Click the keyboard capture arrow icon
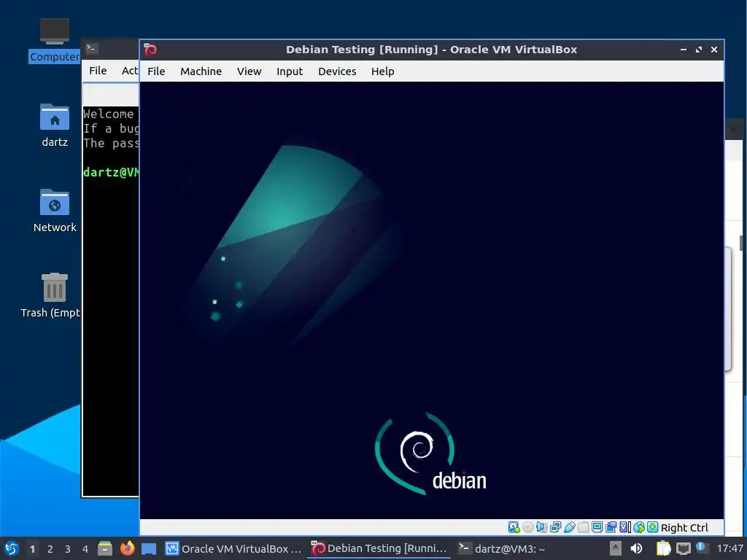747x560 pixels. (x=653, y=527)
